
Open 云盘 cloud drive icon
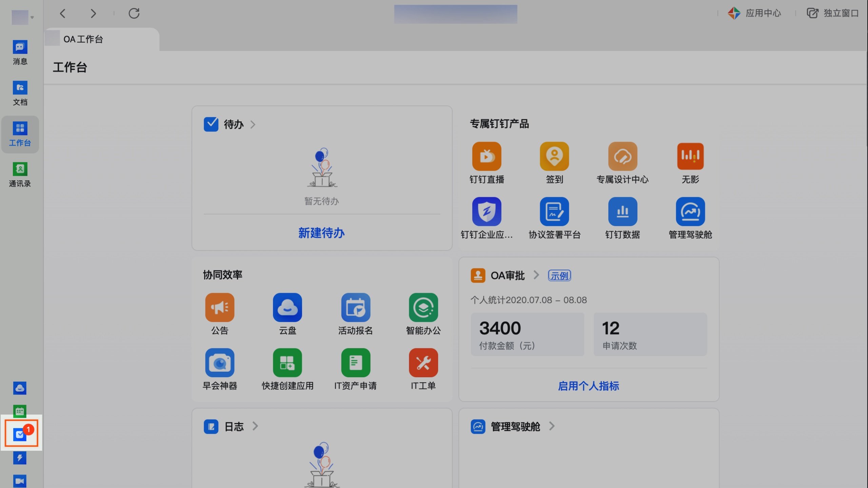[287, 307]
